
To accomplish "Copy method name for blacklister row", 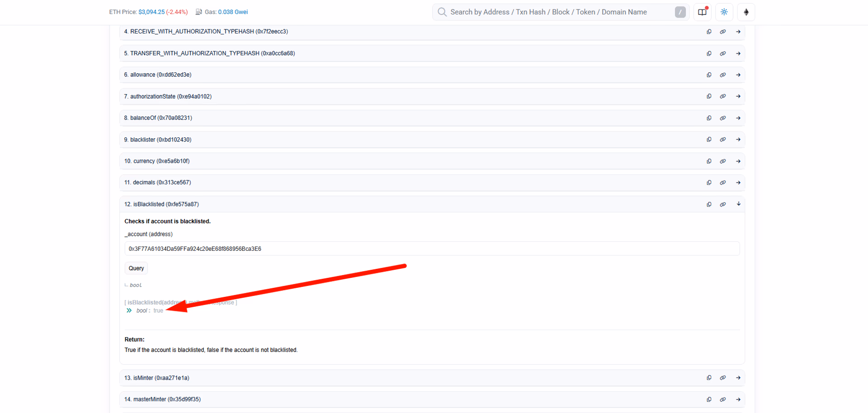I will click(709, 140).
